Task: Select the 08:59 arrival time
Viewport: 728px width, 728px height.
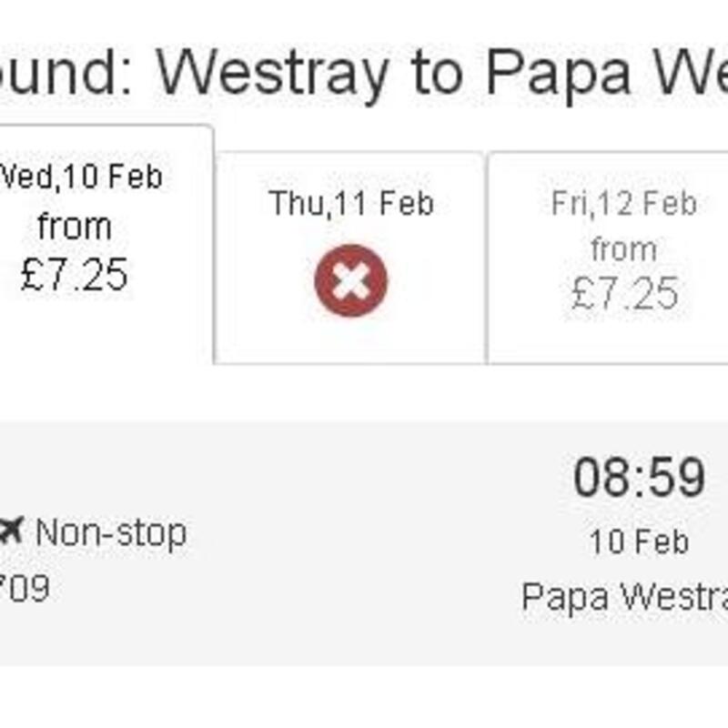Action: click(x=640, y=477)
